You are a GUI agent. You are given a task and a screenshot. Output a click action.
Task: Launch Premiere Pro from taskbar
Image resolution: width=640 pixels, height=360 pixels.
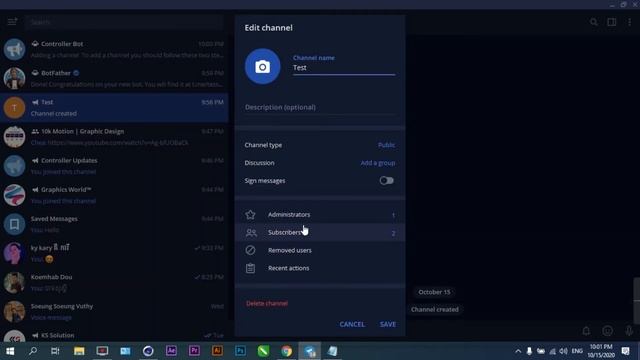pyautogui.click(x=194, y=351)
